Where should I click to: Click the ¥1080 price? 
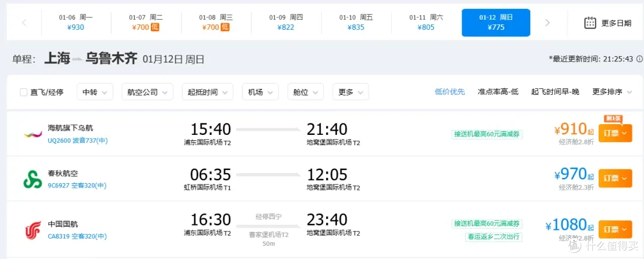[569, 225]
